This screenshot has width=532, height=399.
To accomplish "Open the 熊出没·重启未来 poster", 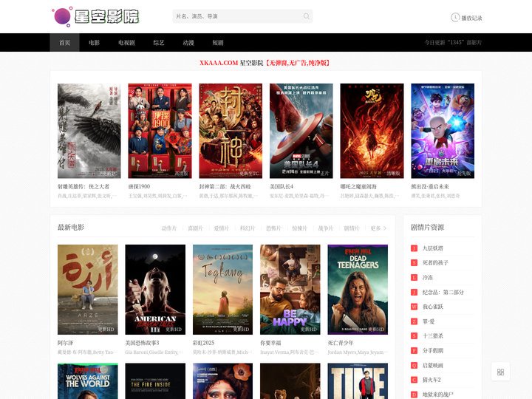I will coord(443,131).
